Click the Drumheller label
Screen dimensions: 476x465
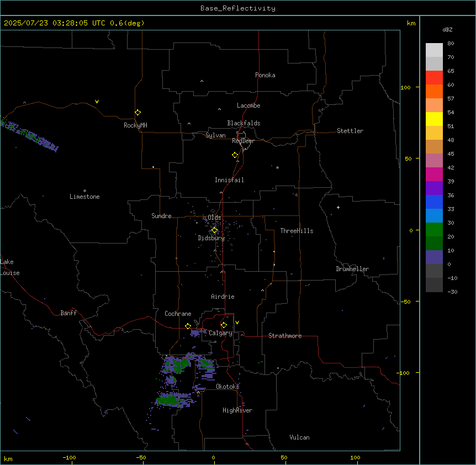(352, 269)
